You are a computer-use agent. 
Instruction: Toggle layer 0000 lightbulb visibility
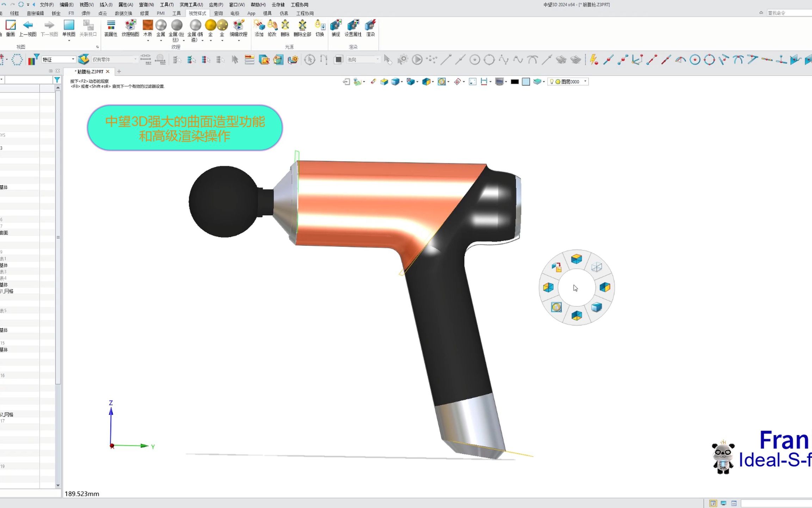coord(552,82)
